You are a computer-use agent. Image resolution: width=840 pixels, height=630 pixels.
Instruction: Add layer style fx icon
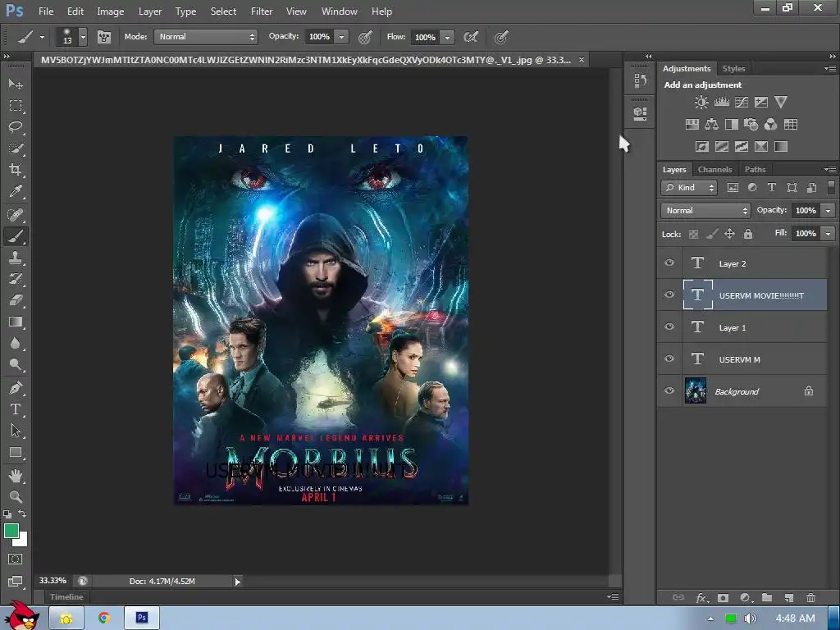(701, 598)
